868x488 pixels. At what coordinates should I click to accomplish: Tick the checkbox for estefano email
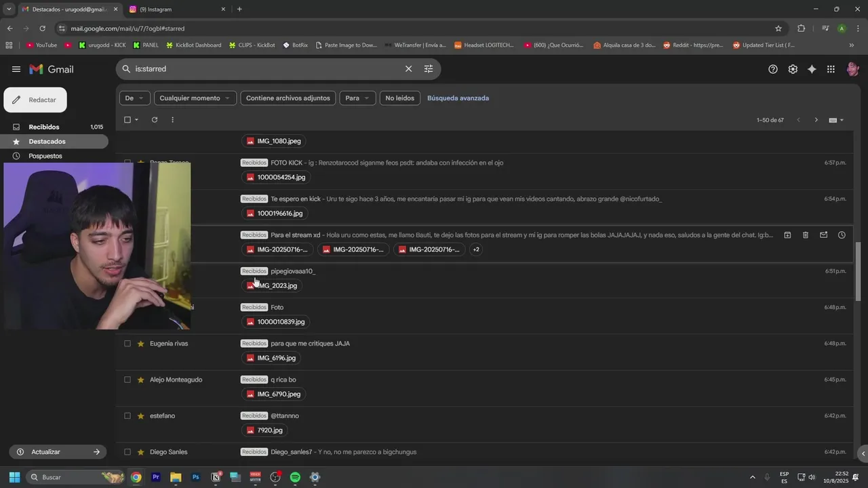point(127,415)
